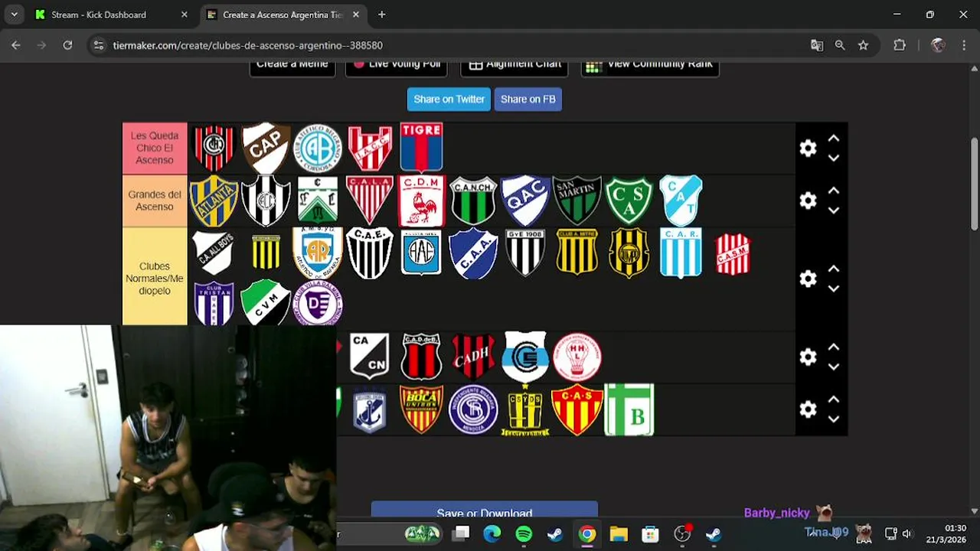The width and height of the screenshot is (980, 551).
Task: Pick the green B crest in bottom row
Action: [x=629, y=410]
